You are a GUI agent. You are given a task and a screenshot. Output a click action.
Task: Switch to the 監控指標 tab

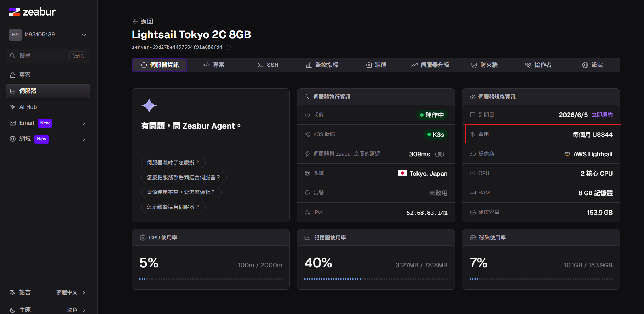click(x=322, y=65)
